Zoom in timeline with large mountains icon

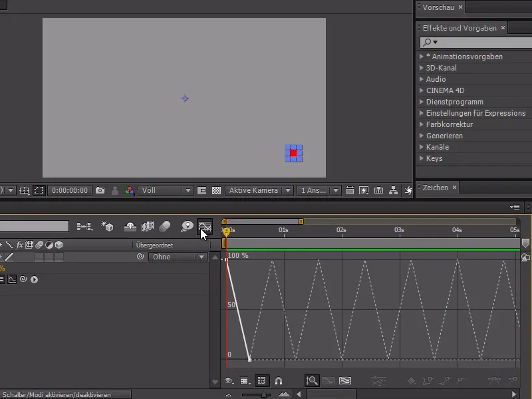pos(284,394)
